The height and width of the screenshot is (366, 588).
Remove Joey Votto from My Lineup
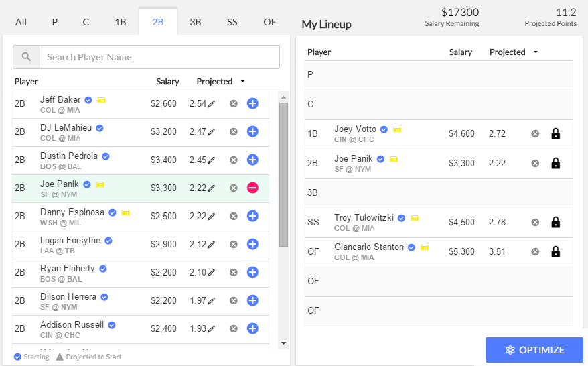[536, 133]
